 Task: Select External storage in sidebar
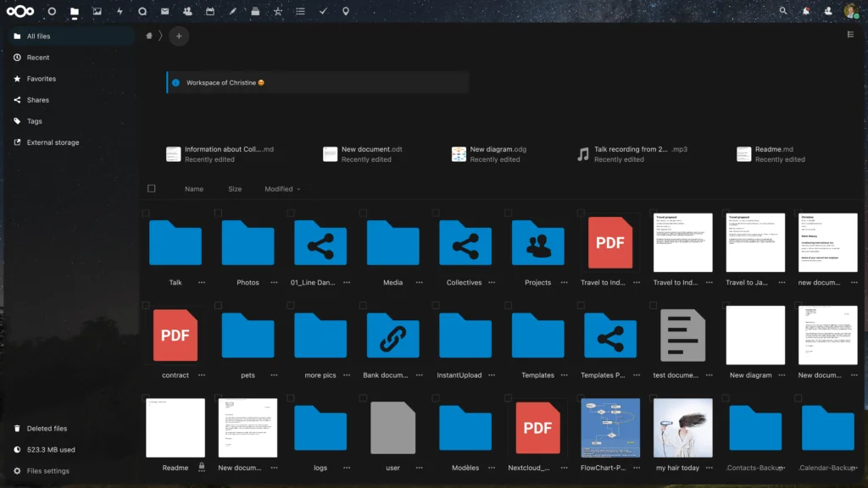click(x=71, y=142)
